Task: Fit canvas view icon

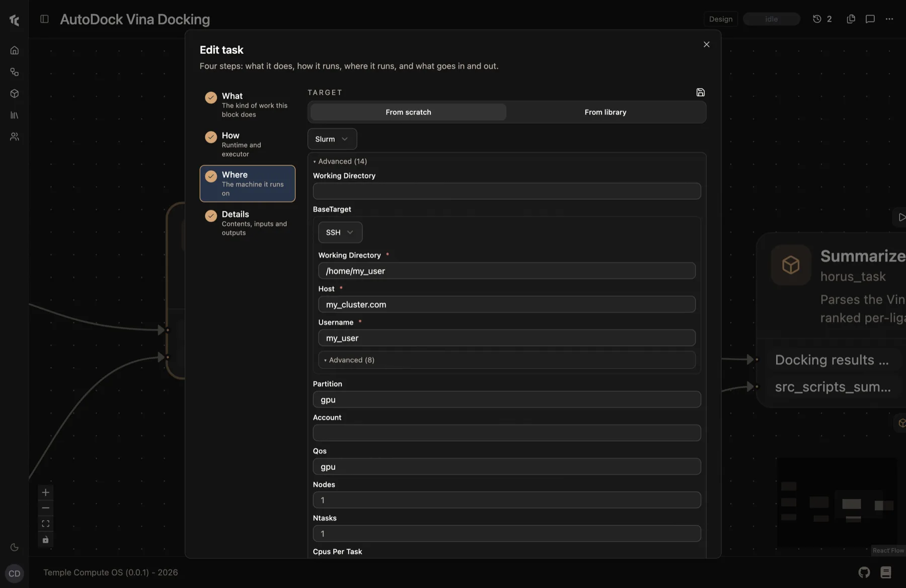Action: pos(45,524)
